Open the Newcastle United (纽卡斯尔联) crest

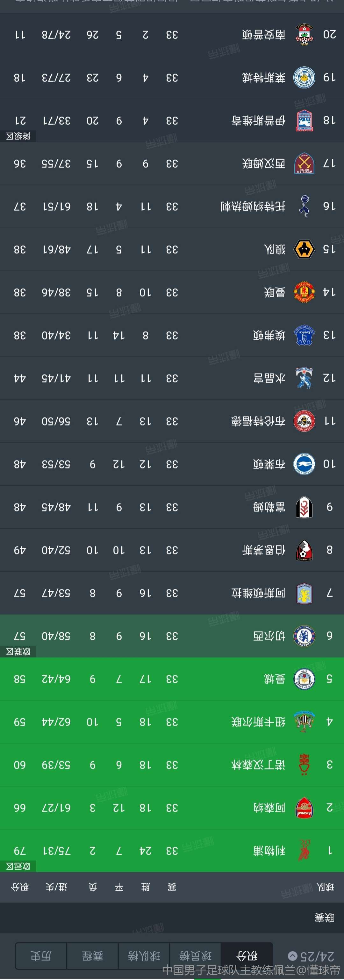305,722
